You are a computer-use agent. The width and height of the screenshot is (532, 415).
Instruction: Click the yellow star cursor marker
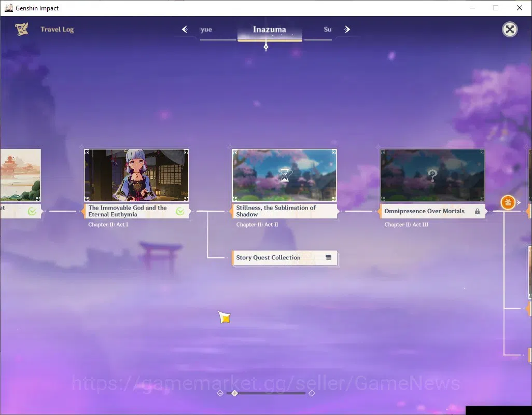[x=225, y=317]
